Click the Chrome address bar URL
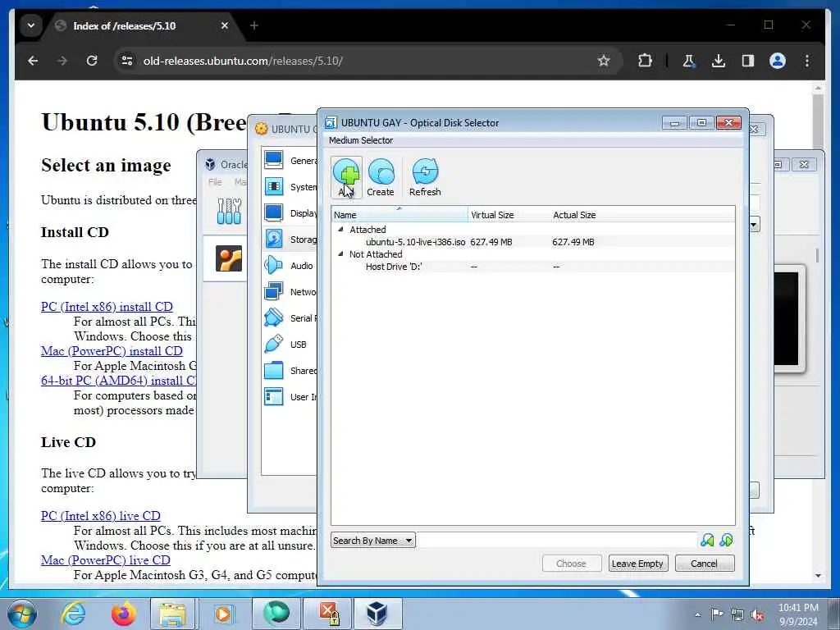This screenshot has height=630, width=840. click(x=243, y=61)
